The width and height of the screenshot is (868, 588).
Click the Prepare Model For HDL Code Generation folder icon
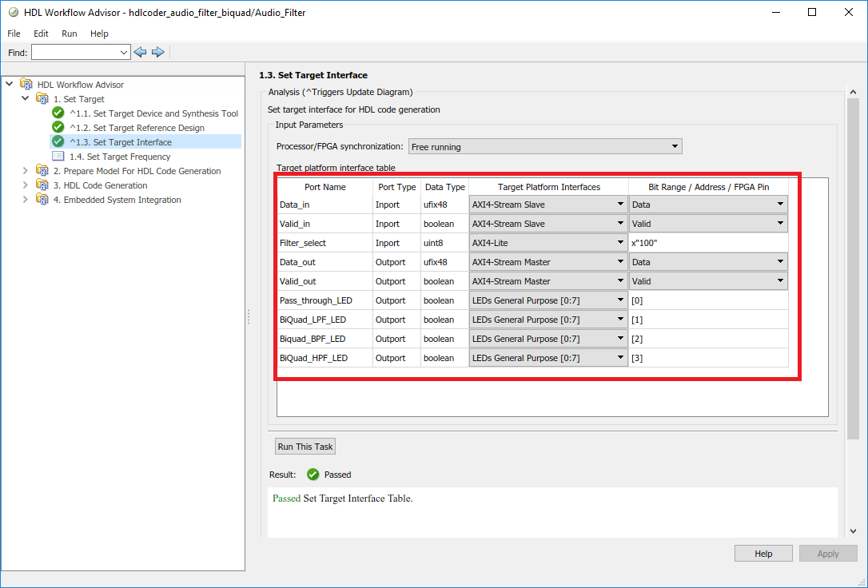pos(42,171)
